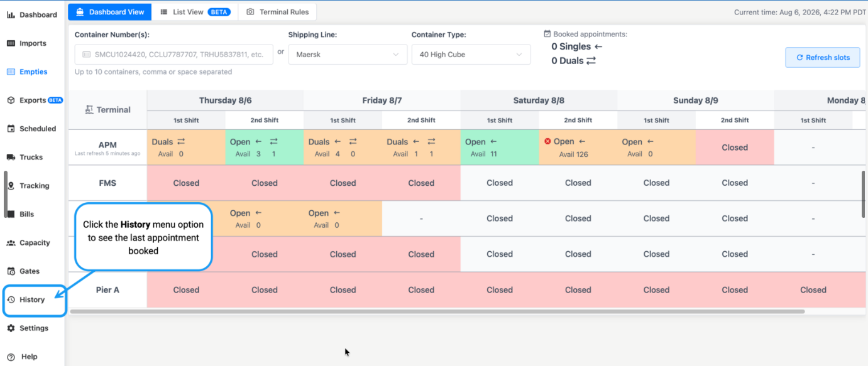The image size is (868, 366).
Task: Switch to the List View tab
Action: pos(195,12)
